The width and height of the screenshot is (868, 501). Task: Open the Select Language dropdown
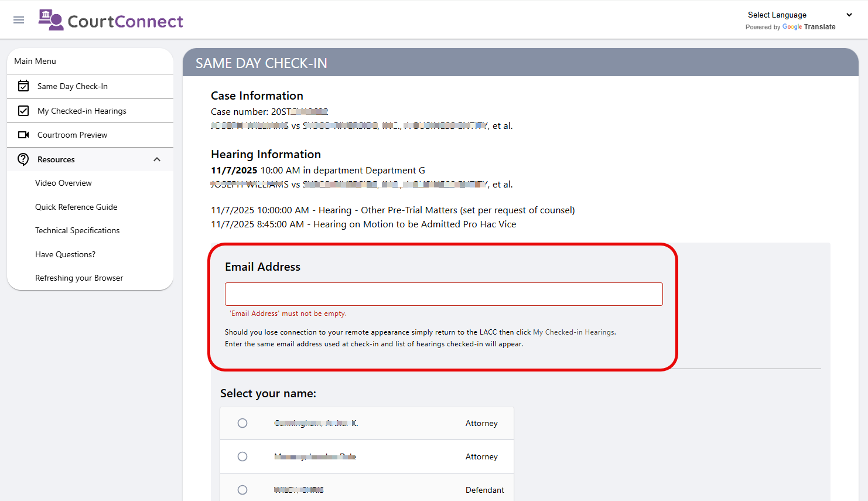[x=799, y=15]
